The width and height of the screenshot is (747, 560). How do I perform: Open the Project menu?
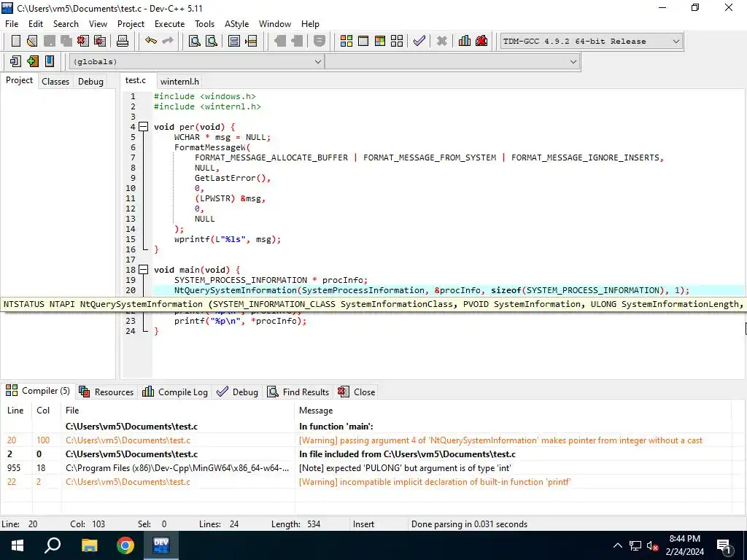131,24
